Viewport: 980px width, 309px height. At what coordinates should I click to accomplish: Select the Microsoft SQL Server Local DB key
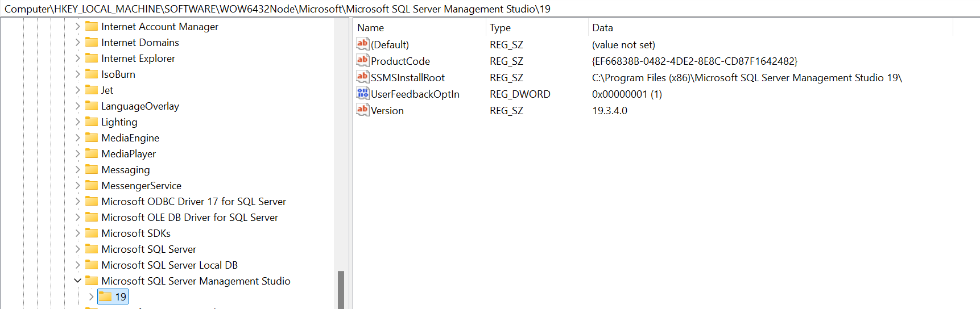[169, 265]
